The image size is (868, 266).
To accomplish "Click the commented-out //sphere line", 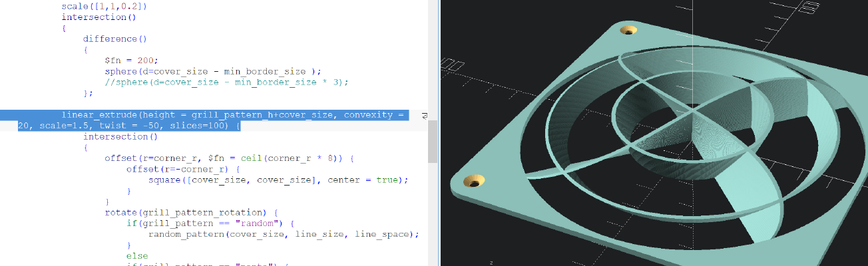I will coord(226,82).
